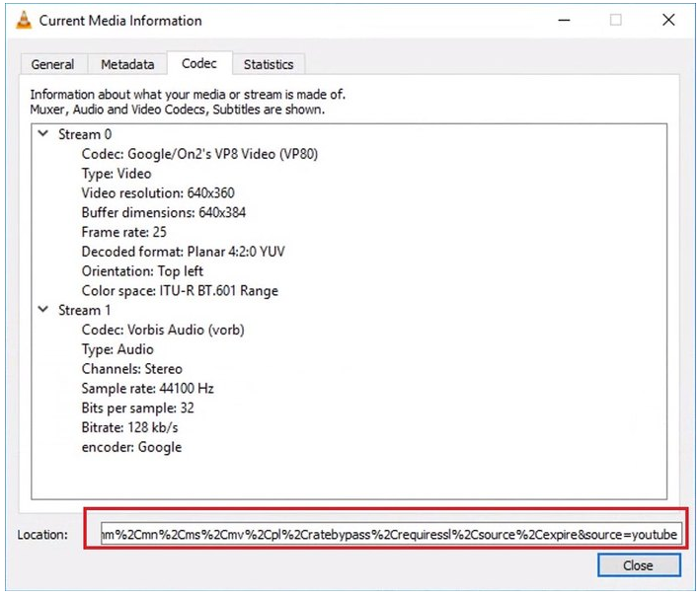The height and width of the screenshot is (597, 700).
Task: Select 'Codec: Vorbis Audio (vorb)' row
Action: [163, 330]
